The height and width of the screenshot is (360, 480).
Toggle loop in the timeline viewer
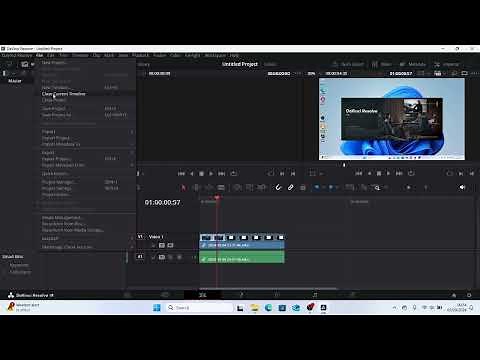click(x=411, y=173)
